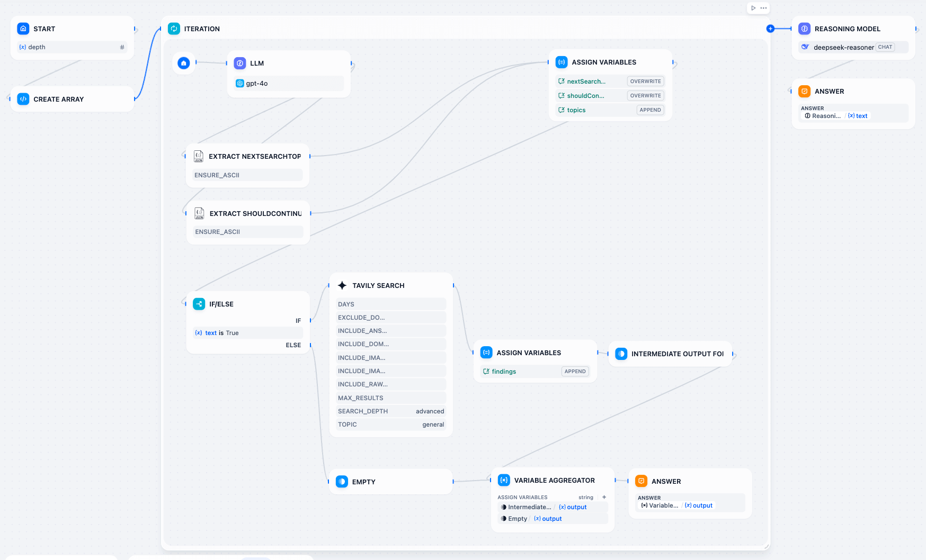Click the INCLUDE_ANS... parameter row

(391, 331)
